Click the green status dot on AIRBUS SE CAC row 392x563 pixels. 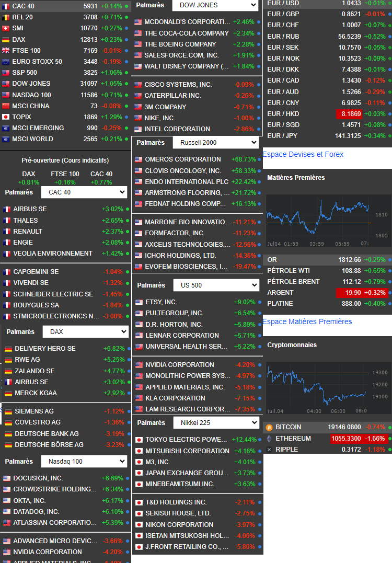coord(127,209)
